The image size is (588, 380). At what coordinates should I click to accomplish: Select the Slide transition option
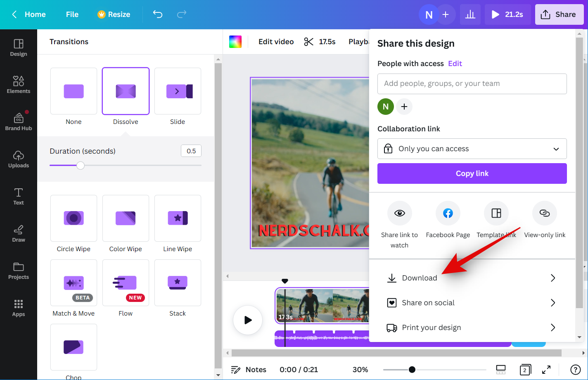(x=178, y=91)
